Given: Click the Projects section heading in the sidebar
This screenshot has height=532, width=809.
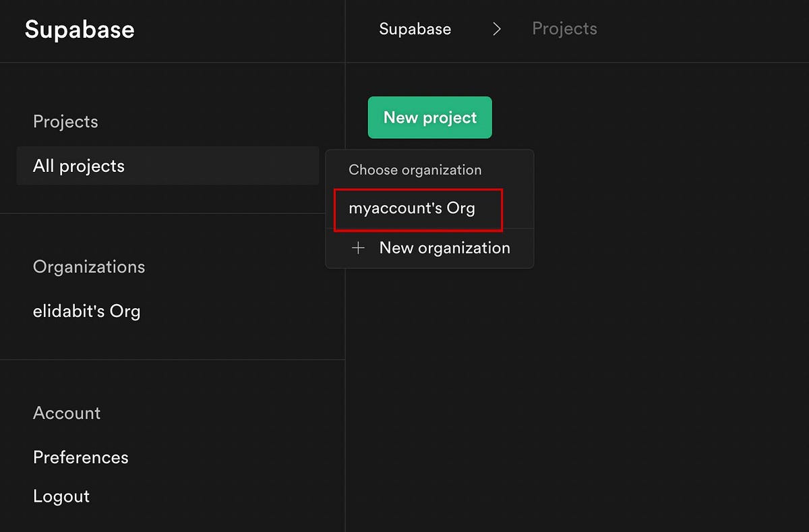Looking at the screenshot, I should 65,122.
